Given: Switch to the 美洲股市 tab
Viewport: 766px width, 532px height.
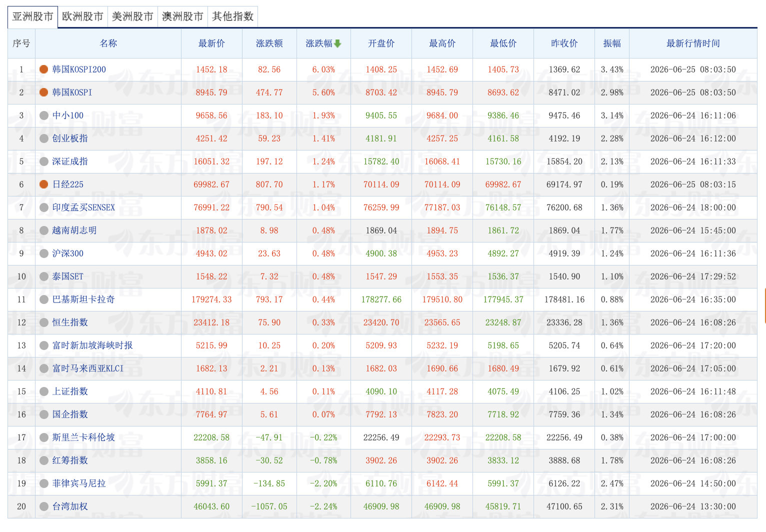Looking at the screenshot, I should tap(132, 16).
